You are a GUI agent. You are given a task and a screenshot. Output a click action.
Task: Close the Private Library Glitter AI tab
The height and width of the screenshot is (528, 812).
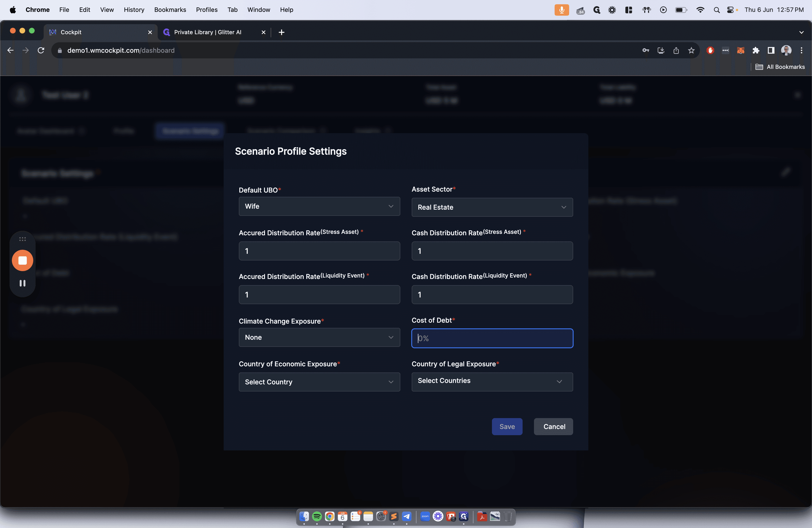pos(263,32)
